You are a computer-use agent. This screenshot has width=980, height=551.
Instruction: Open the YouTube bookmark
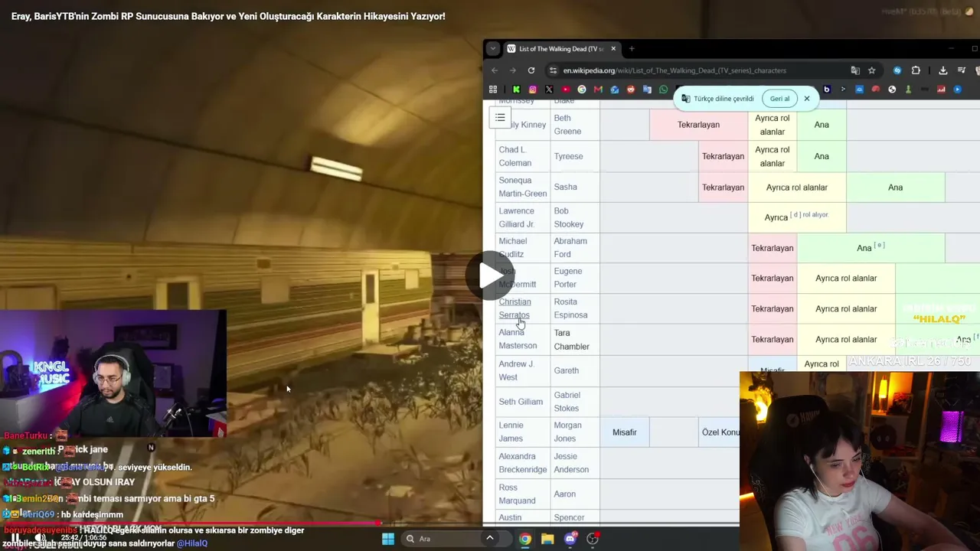[x=566, y=90]
